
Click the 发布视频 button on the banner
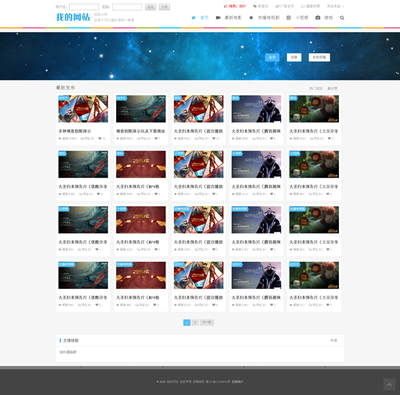(319, 57)
